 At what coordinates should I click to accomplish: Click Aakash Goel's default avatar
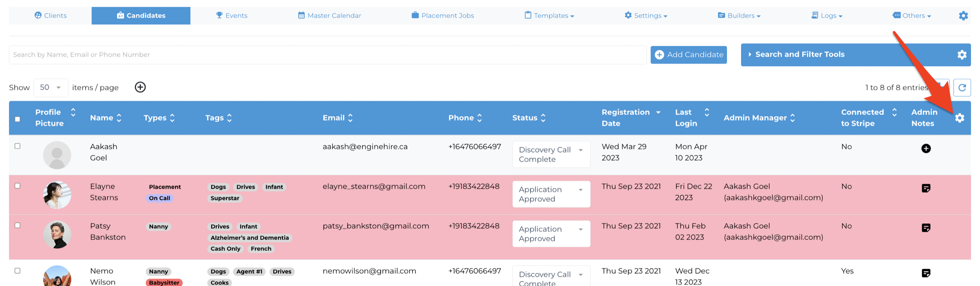57,155
